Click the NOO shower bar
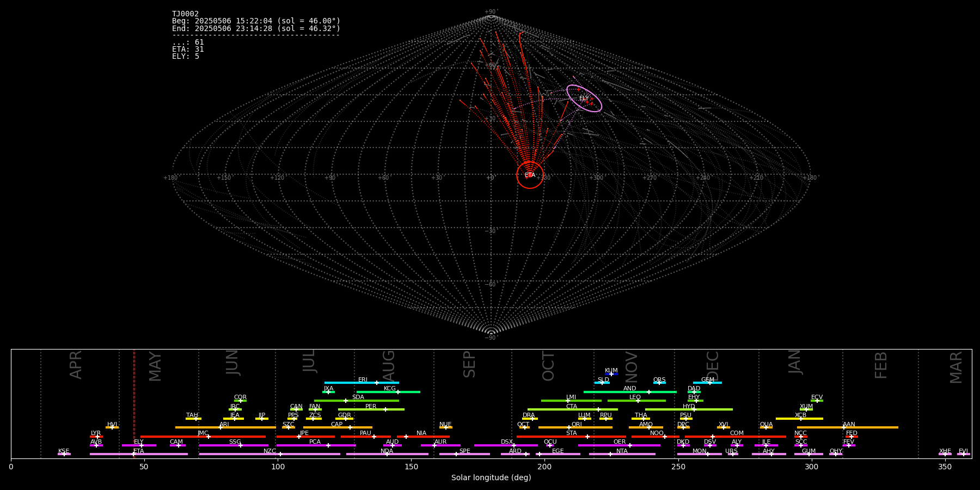The height and width of the screenshot is (490, 980). 656,436
